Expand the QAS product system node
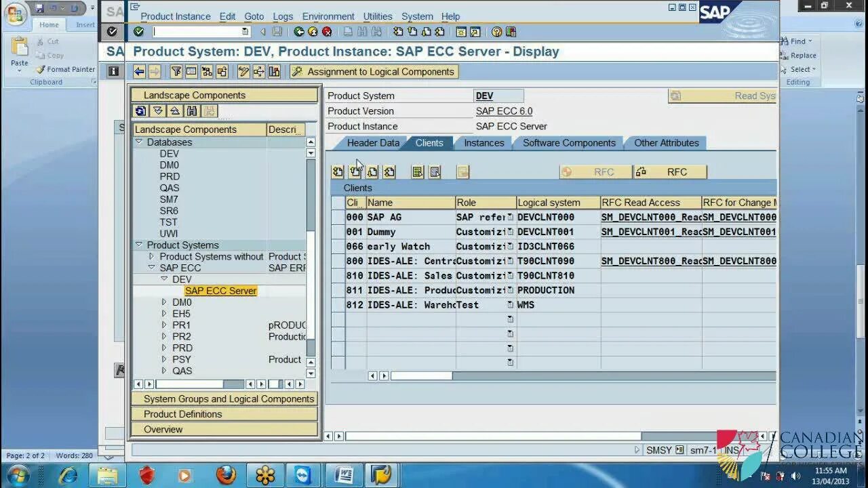868x488 pixels. 164,371
